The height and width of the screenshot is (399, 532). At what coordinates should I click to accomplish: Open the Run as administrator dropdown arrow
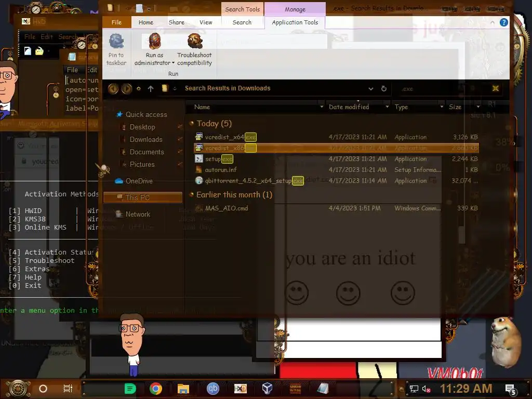173,63
